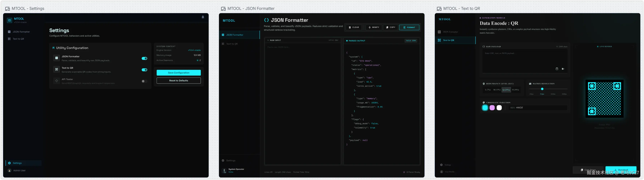Screen dimensions: 644x180
Task: Click the Settings page heading
Action: [x=59, y=30]
